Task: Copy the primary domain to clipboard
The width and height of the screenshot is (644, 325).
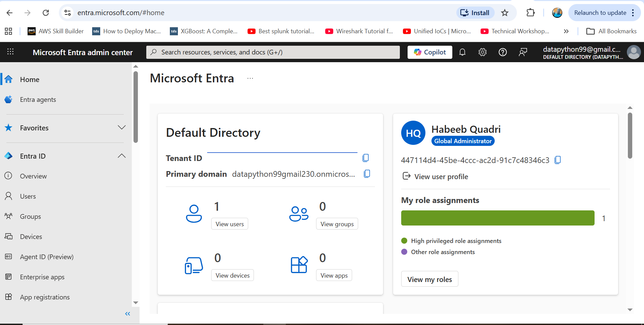Action: [x=367, y=174]
